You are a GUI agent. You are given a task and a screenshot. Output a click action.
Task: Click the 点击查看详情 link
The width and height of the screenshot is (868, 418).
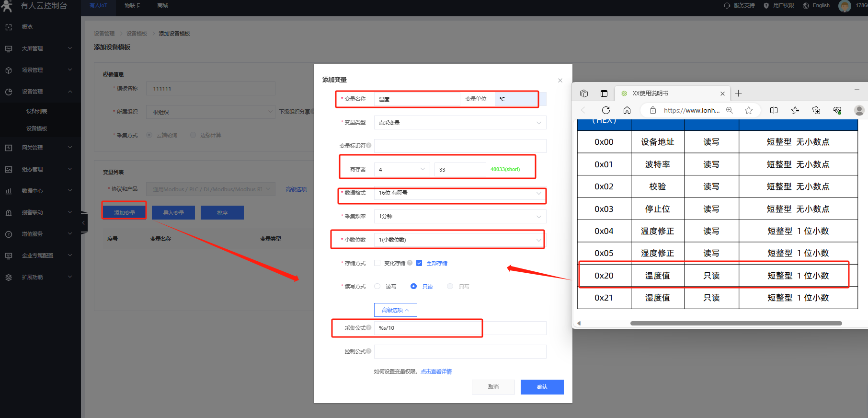436,372
